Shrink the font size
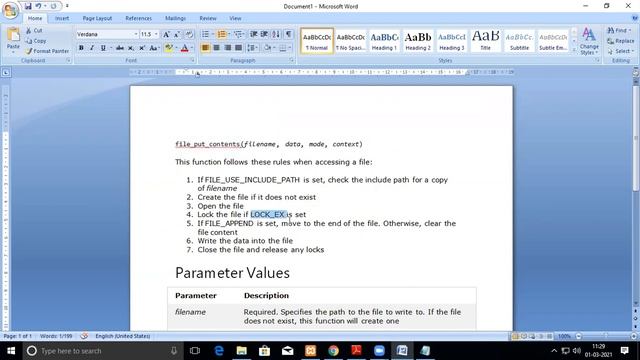This screenshot has width=640, height=360. (x=177, y=35)
